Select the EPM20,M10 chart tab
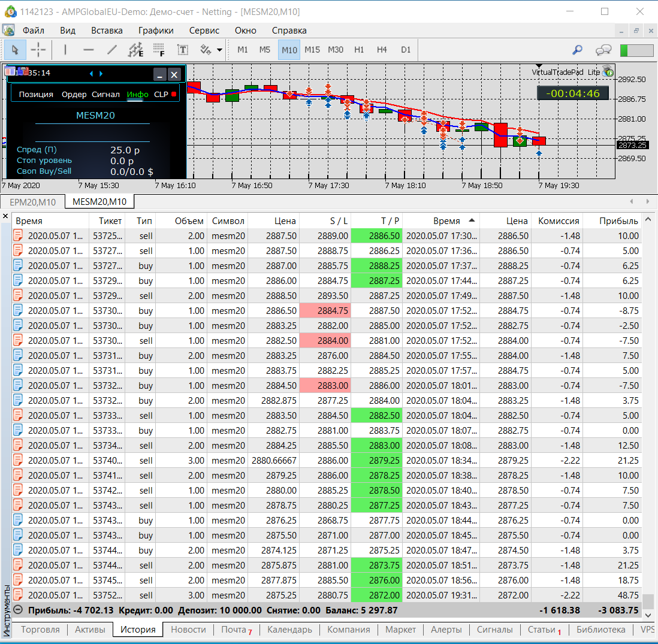658x644 pixels. pos(33,202)
